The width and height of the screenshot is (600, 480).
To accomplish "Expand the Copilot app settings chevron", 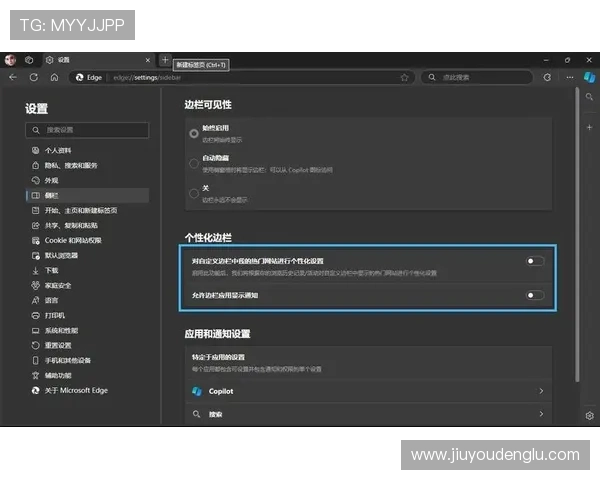I will click(541, 391).
